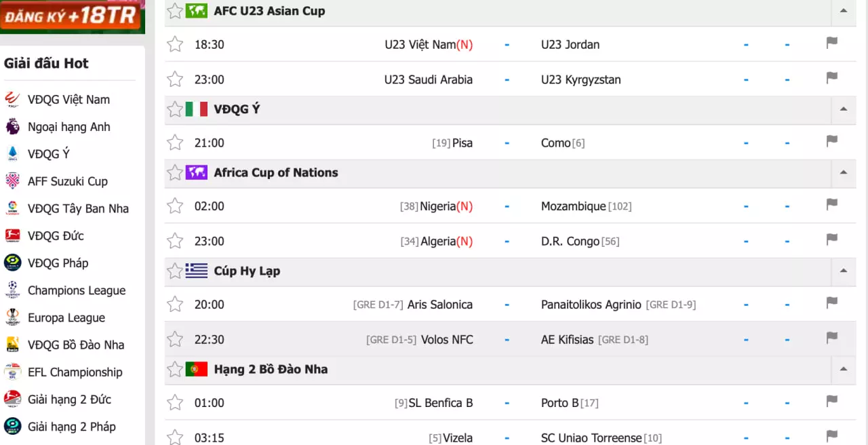868x445 pixels.
Task: Open the Aris Salonica team link
Action: coord(439,305)
